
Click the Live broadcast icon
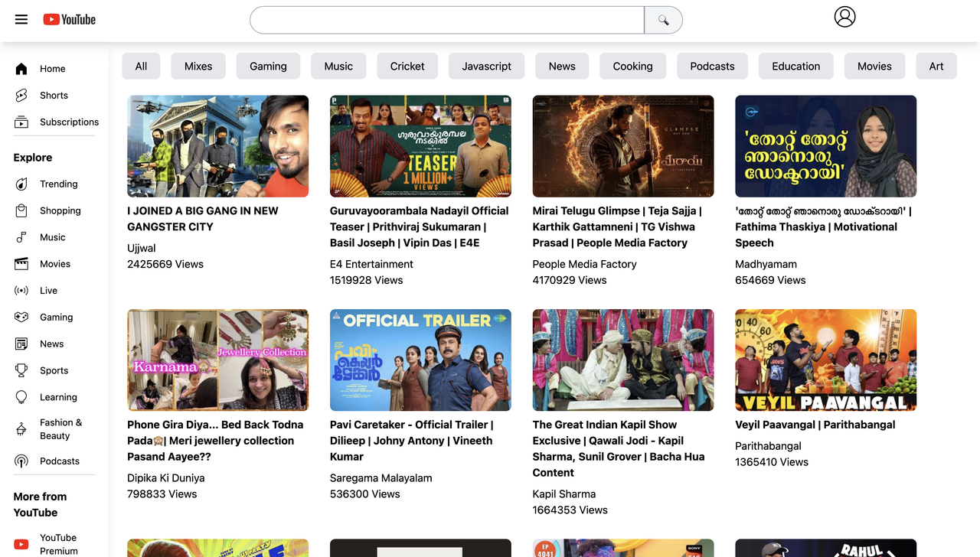[x=21, y=291]
